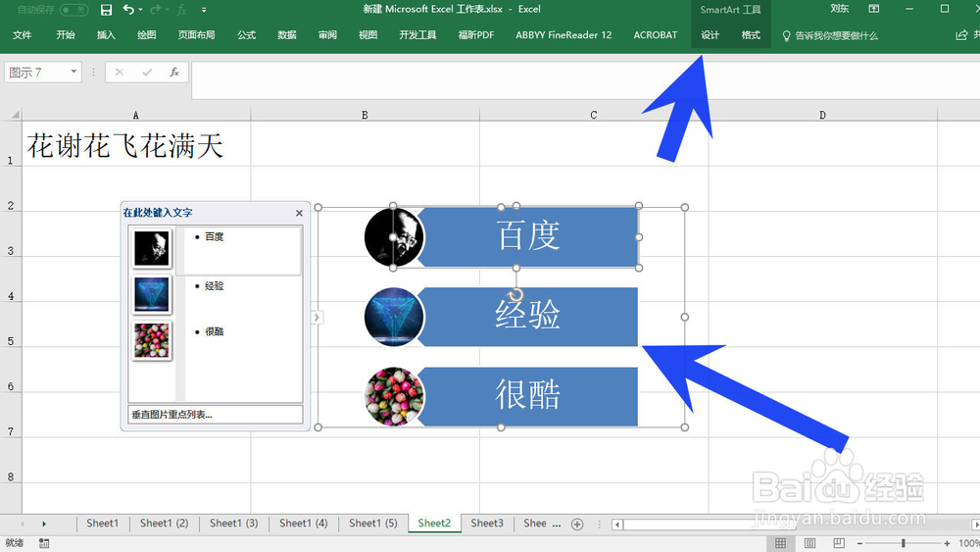Image resolution: width=980 pixels, height=552 pixels.
Task: Click the tulips thumbnail in text pane
Action: click(152, 340)
